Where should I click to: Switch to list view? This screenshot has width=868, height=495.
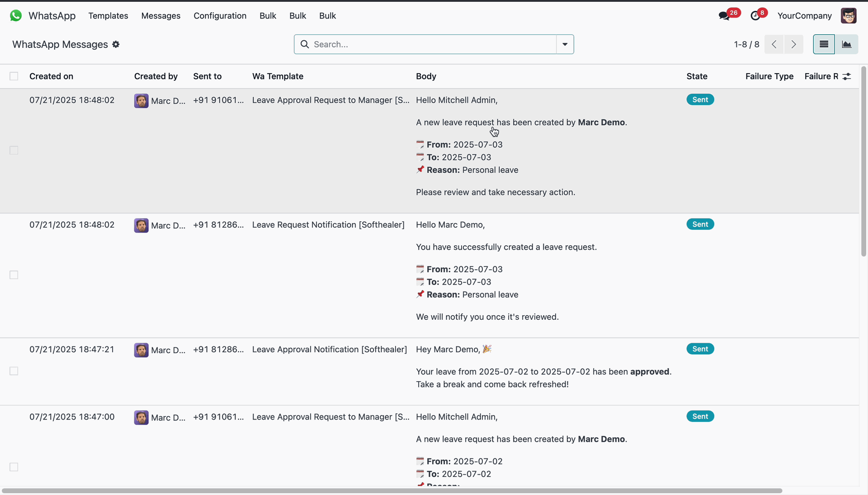[824, 44]
